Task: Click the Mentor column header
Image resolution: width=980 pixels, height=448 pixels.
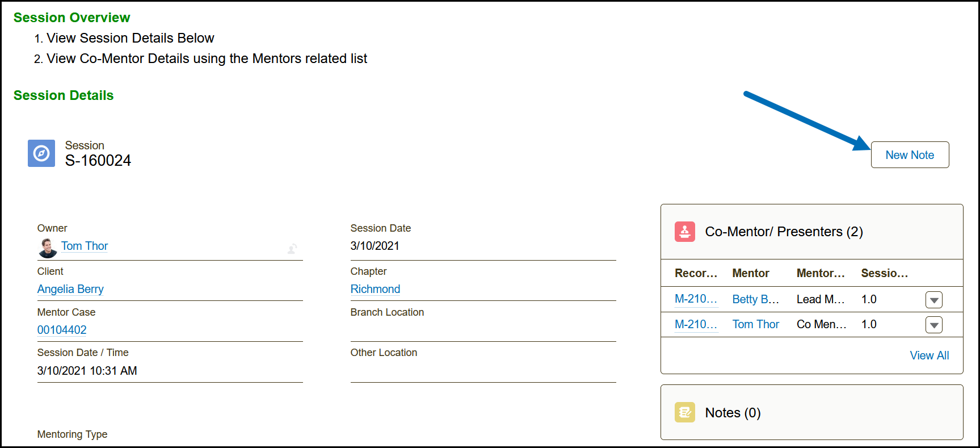Action: [x=750, y=273]
